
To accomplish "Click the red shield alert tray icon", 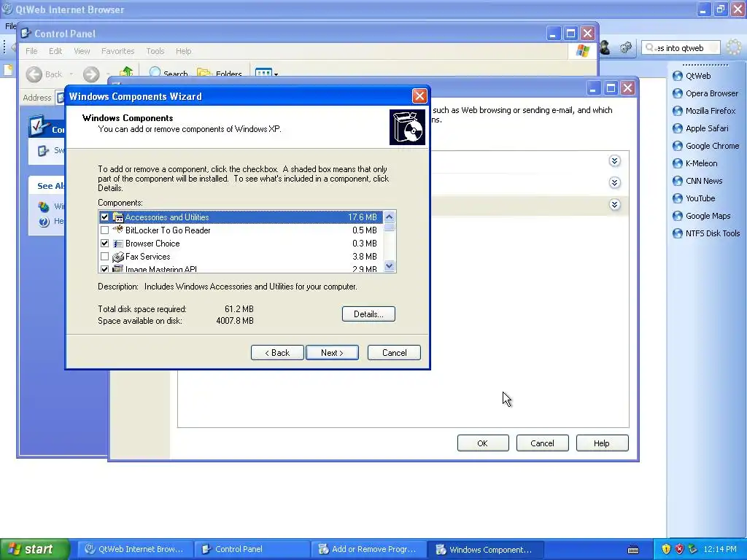I will tap(679, 550).
